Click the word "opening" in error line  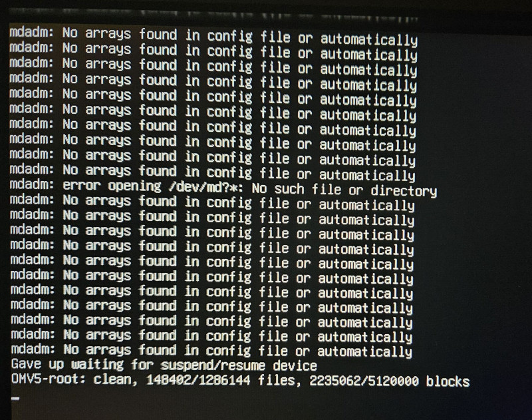[134, 186]
